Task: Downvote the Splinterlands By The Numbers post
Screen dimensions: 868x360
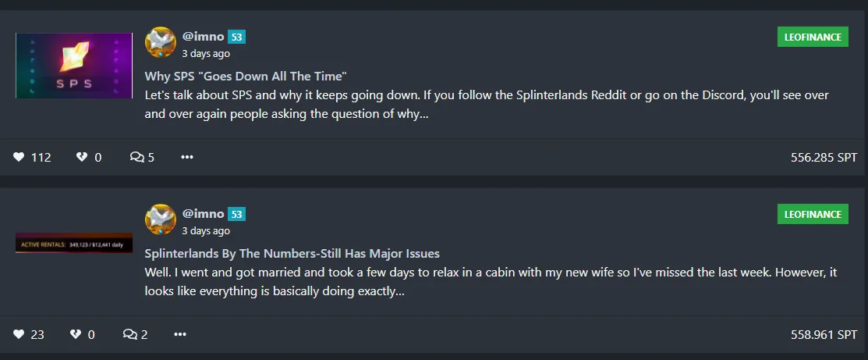Action: 76,334
